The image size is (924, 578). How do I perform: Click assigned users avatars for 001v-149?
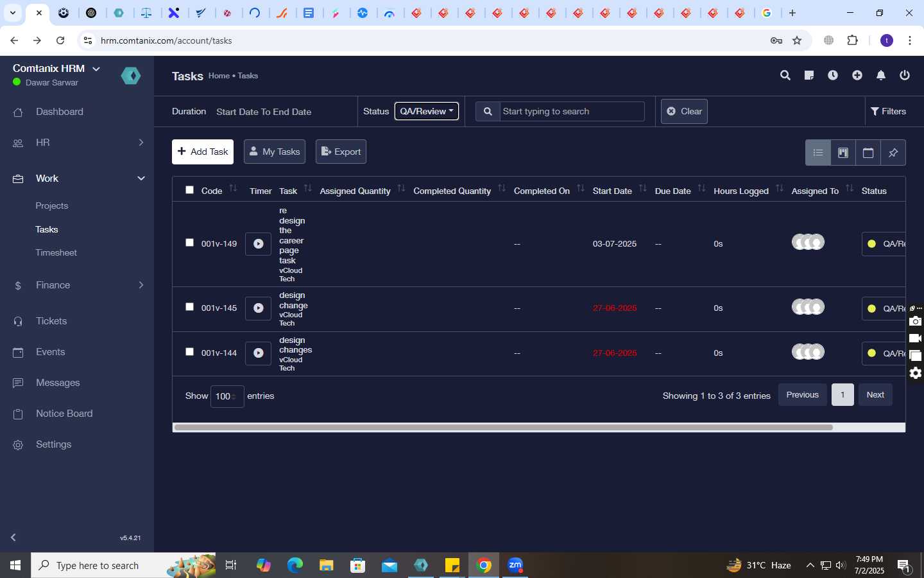808,242
